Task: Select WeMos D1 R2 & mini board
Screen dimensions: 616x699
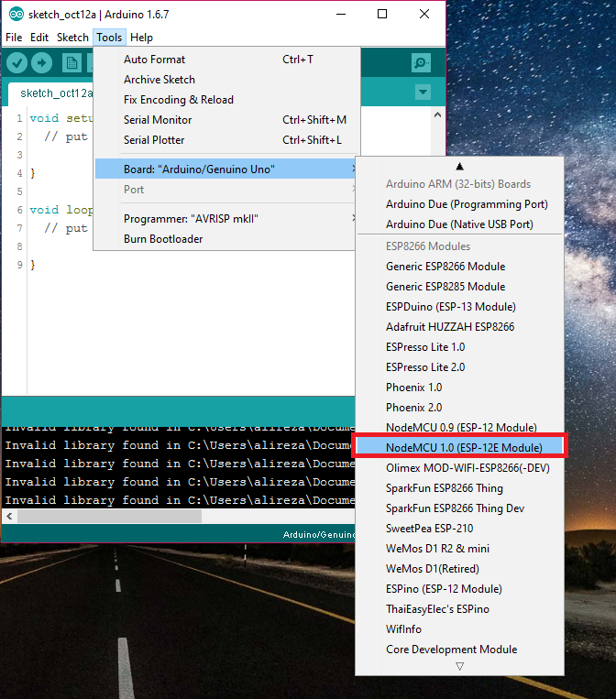Action: tap(459, 549)
